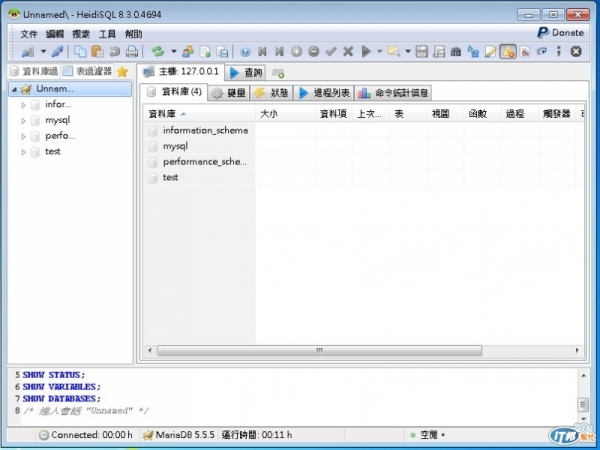Click the Cancel editing X icon

[348, 51]
